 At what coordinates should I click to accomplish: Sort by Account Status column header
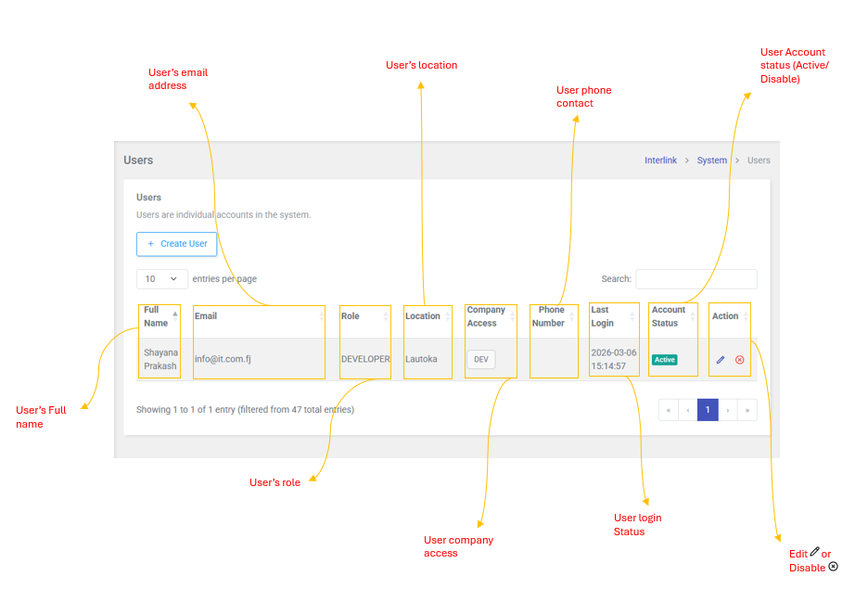coord(669,316)
